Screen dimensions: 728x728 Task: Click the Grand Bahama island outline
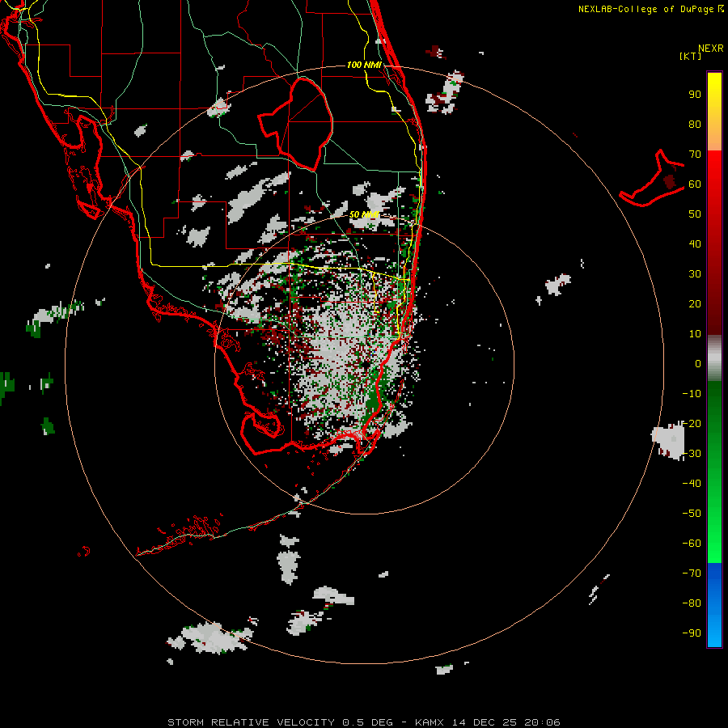pos(652,179)
